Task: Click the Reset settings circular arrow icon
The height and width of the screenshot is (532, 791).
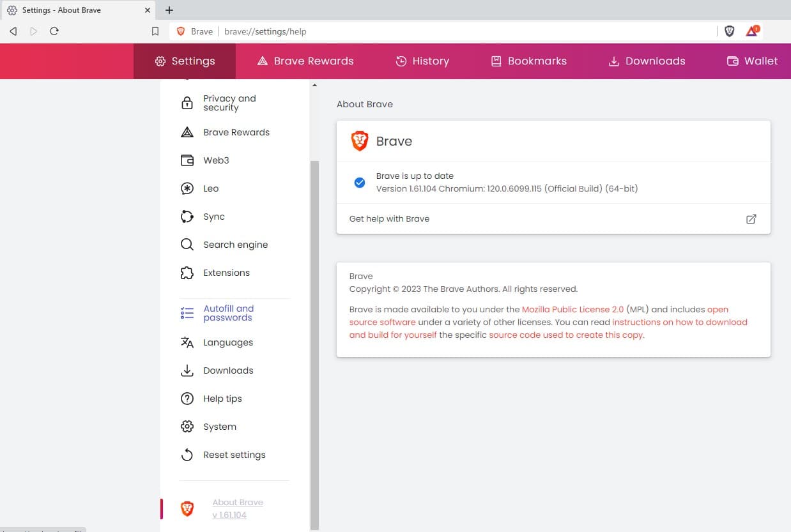Action: [187, 455]
